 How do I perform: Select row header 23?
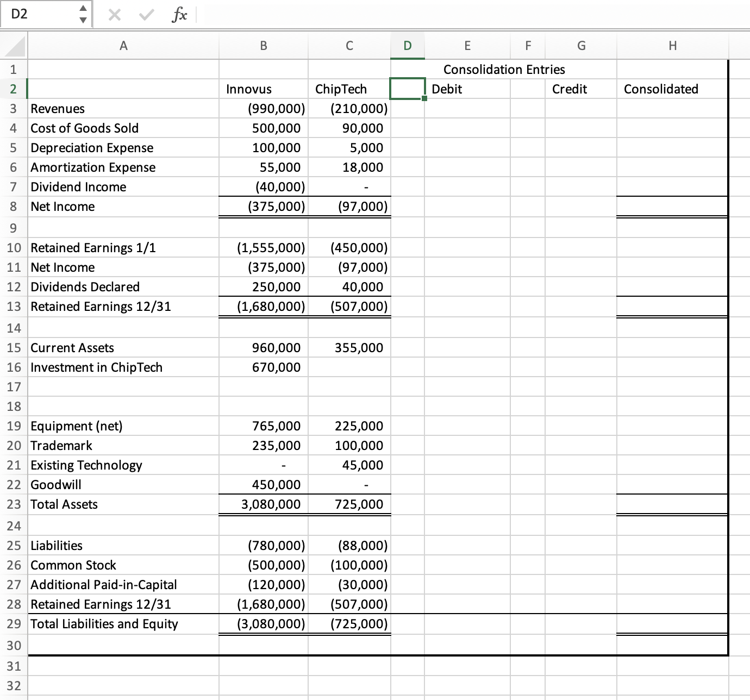point(14,504)
